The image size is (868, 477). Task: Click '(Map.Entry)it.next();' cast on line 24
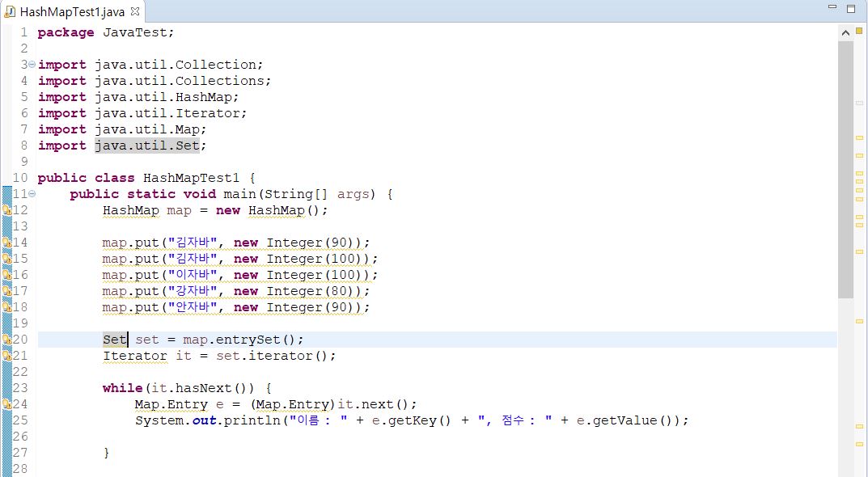[x=334, y=404]
